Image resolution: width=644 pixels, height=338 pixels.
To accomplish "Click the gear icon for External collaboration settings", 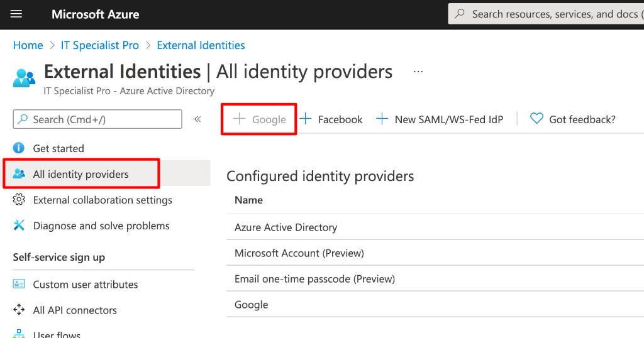I will [x=18, y=199].
